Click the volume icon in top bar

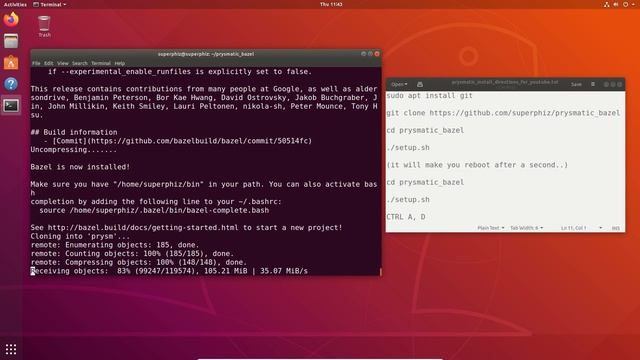point(616,4)
